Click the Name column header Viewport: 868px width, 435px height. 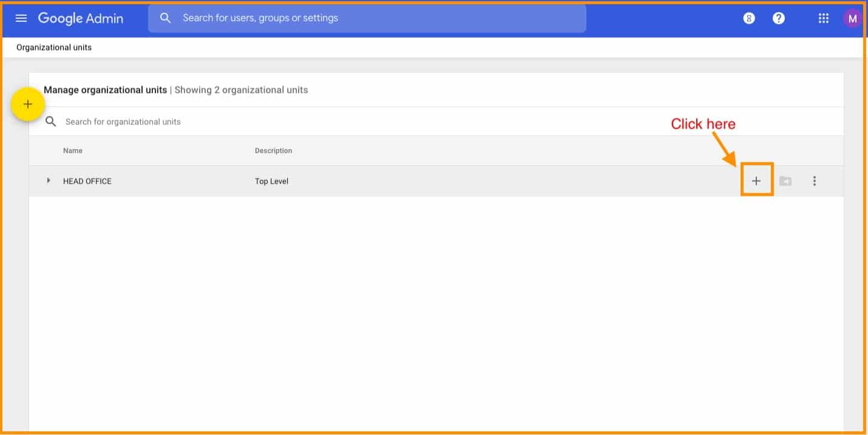tap(73, 151)
